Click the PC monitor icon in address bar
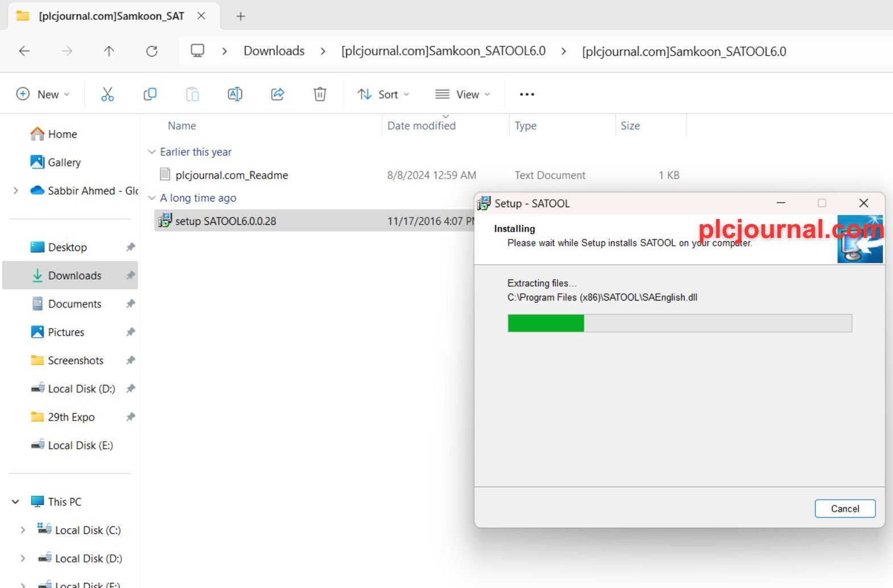 pos(197,51)
